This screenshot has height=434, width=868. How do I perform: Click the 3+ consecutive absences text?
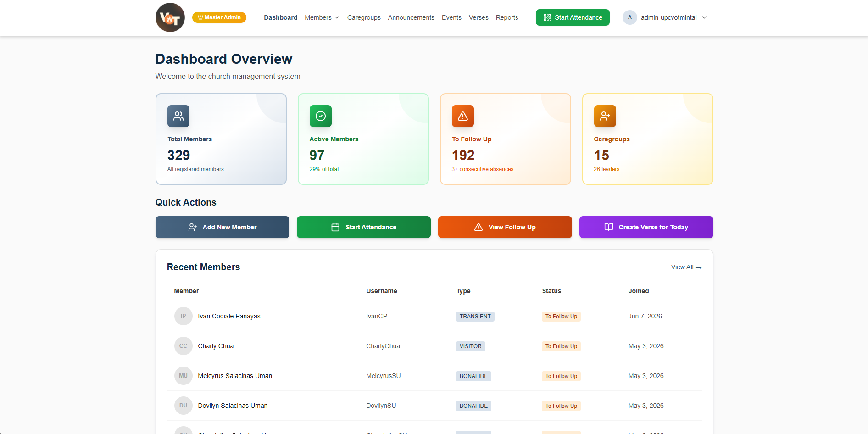[x=483, y=169]
